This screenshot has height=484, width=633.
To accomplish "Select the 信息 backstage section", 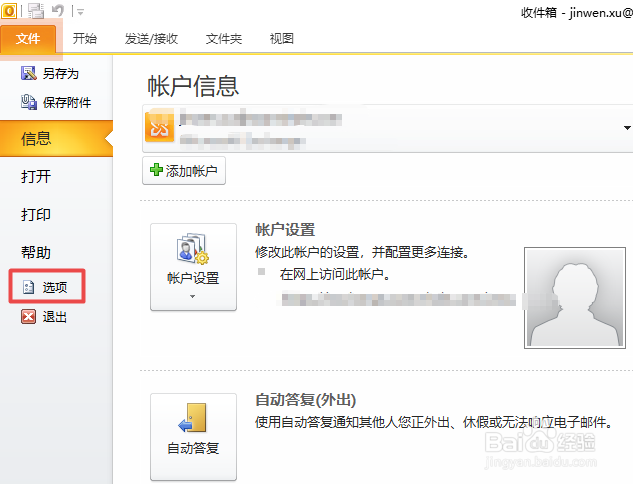I will [56, 138].
